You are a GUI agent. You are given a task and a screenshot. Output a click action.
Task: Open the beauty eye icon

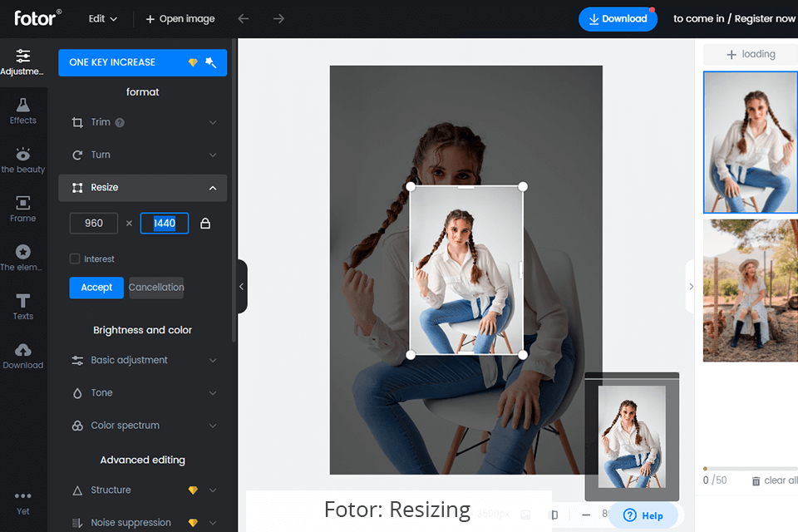(23, 154)
